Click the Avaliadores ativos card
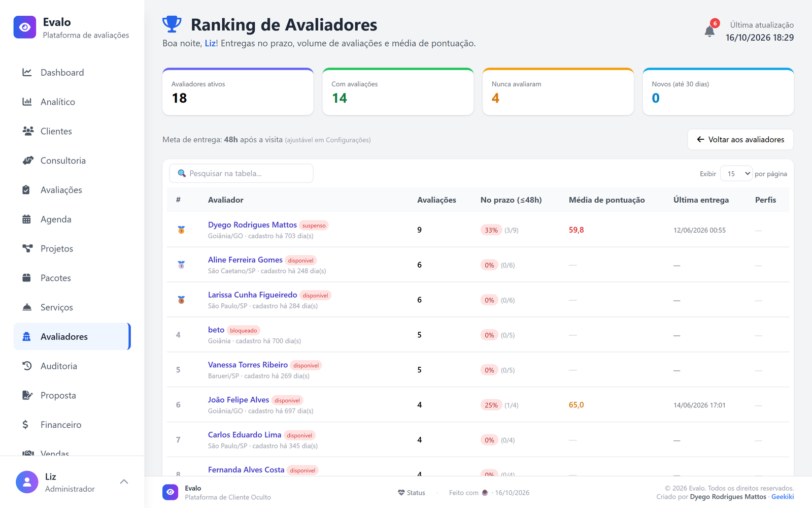This screenshot has width=812, height=508. (x=238, y=92)
